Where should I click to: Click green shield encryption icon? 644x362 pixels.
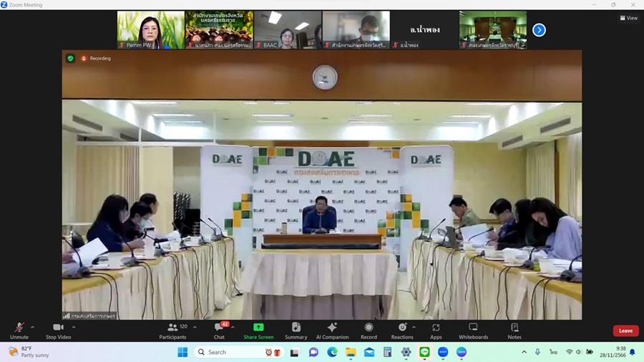tap(70, 58)
